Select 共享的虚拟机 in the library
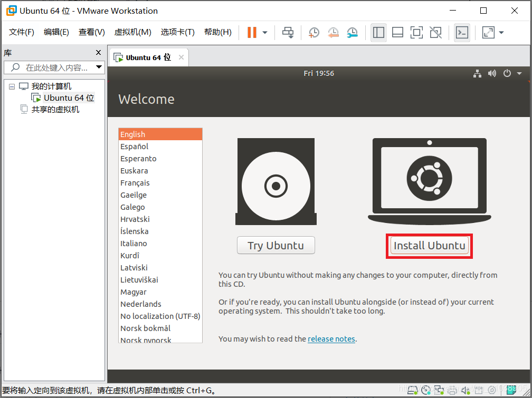The image size is (532, 398). pos(55,110)
